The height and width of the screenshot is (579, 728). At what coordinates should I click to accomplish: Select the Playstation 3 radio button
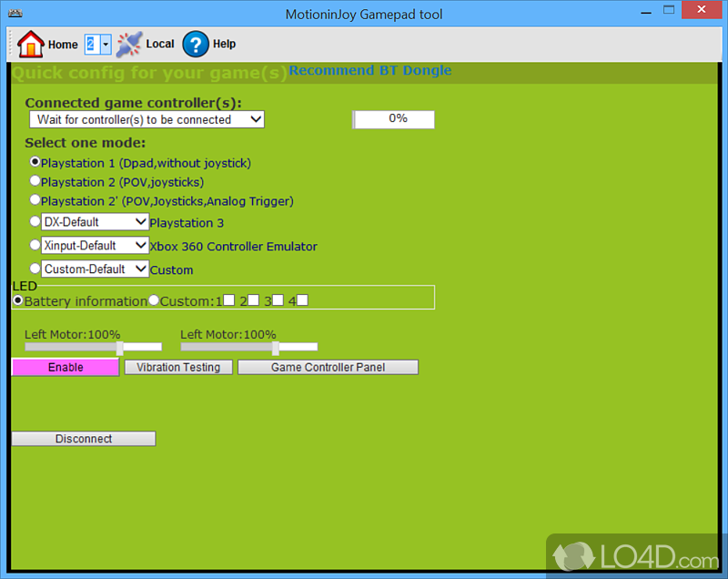pyautogui.click(x=35, y=221)
